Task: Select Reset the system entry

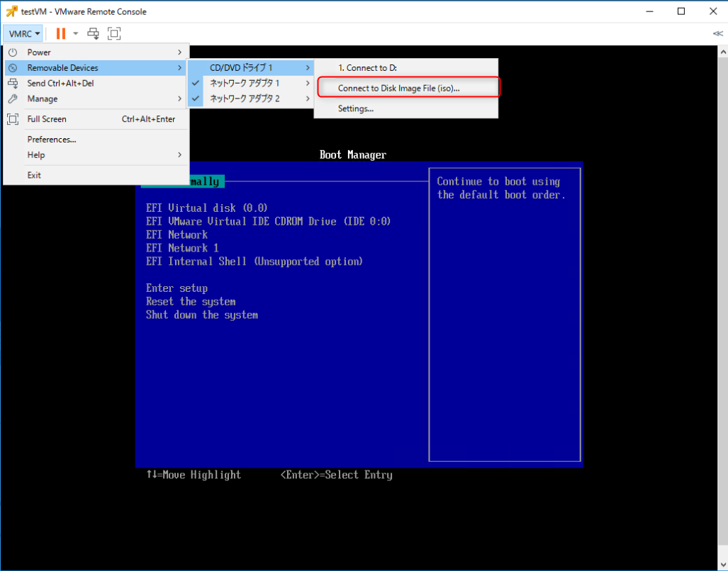Action: click(191, 302)
